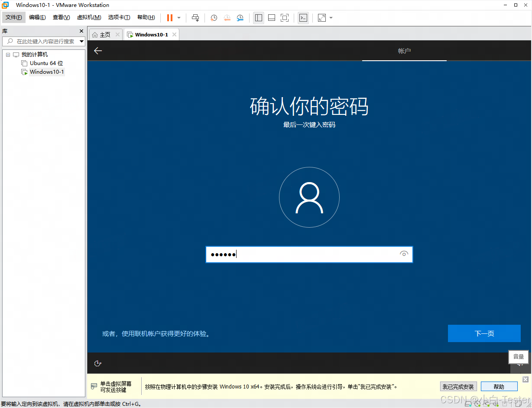Toggle the thumbnail bar view

coord(272,18)
